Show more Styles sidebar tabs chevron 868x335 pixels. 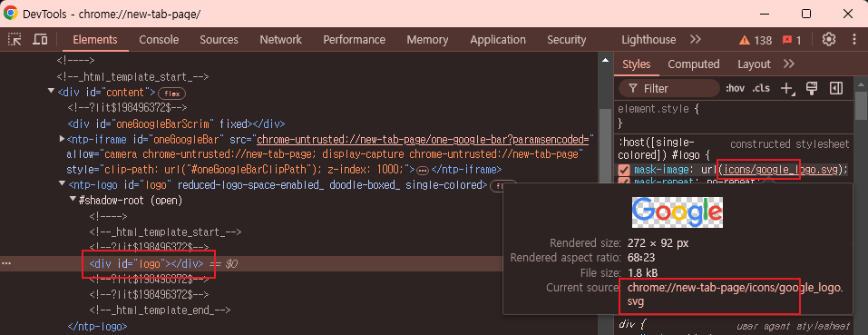(789, 64)
